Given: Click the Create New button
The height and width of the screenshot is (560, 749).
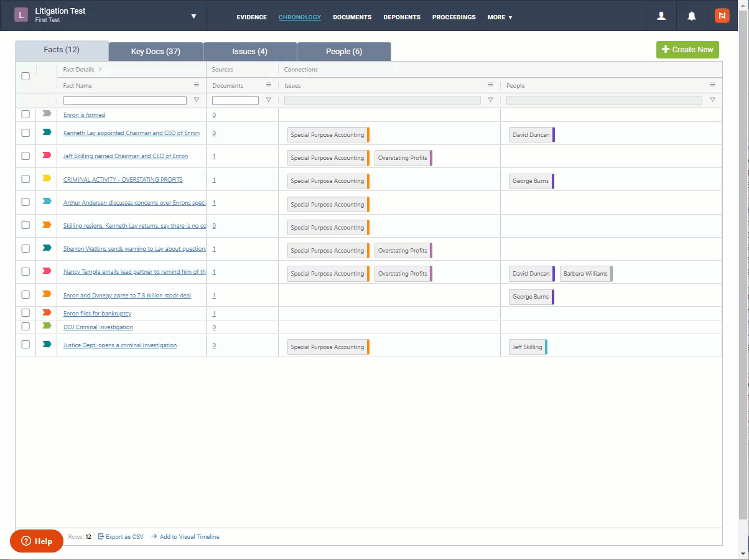Looking at the screenshot, I should pos(687,50).
